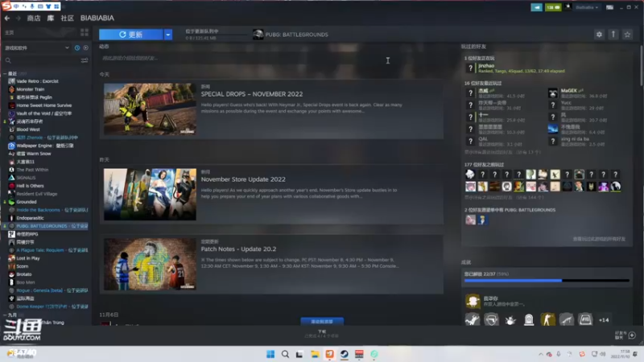
Task: Open the collections grid view icon
Action: [x=85, y=32]
